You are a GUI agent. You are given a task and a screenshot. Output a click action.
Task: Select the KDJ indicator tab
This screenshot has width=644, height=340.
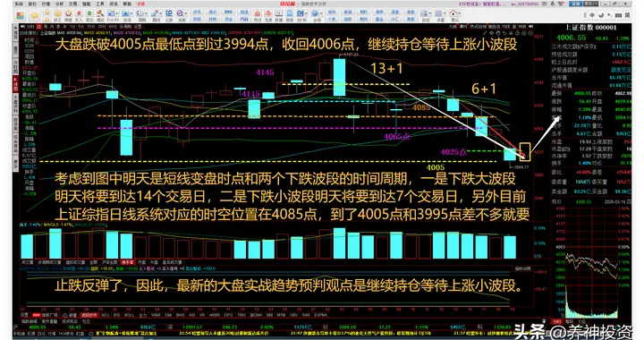pos(106,315)
